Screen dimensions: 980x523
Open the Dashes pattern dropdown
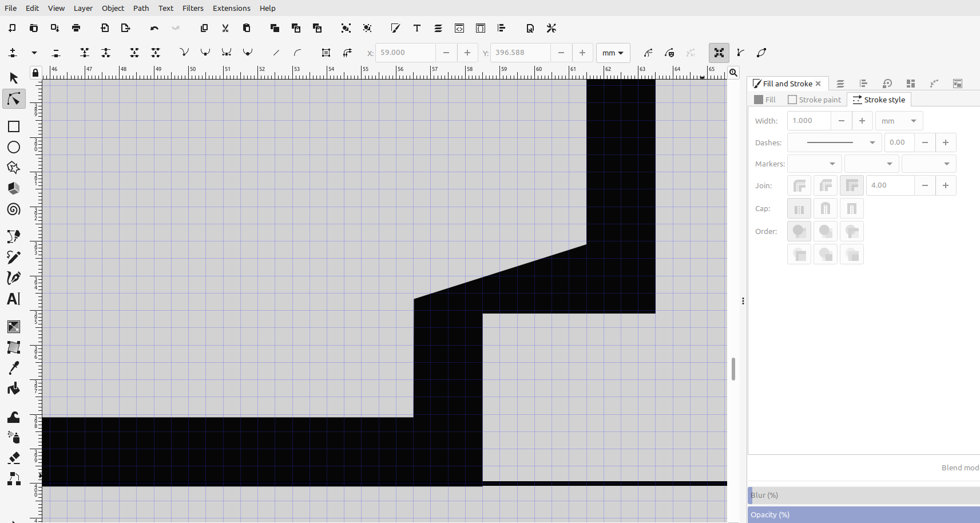834,142
